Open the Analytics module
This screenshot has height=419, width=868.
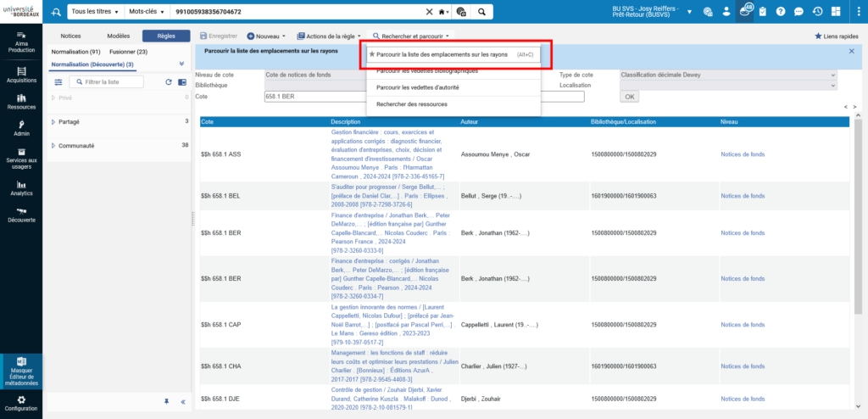click(x=21, y=188)
